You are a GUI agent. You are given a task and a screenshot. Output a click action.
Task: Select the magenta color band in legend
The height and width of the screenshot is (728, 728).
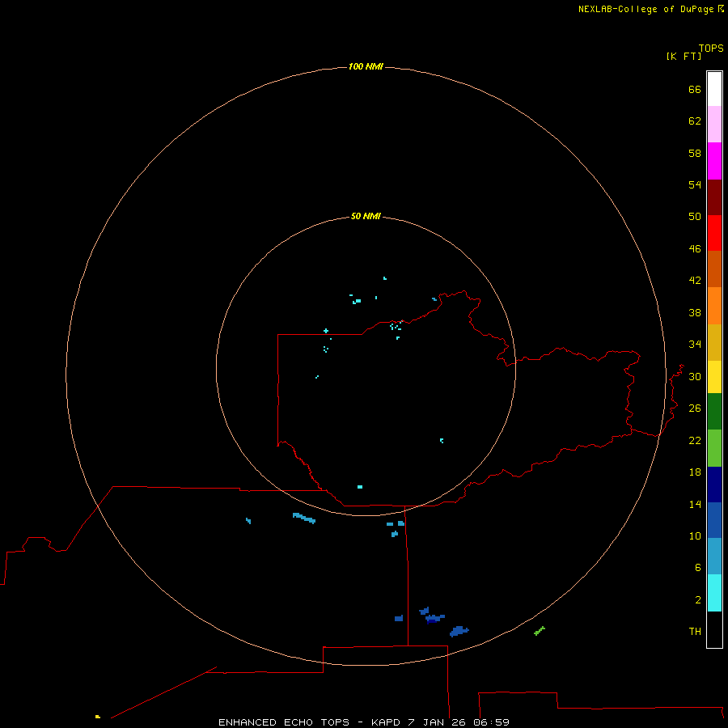click(714, 160)
